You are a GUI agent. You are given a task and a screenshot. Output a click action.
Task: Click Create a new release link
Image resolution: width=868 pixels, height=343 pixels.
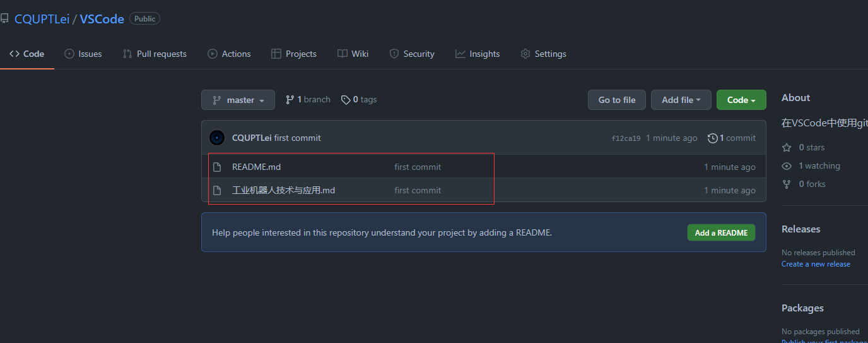pos(816,264)
